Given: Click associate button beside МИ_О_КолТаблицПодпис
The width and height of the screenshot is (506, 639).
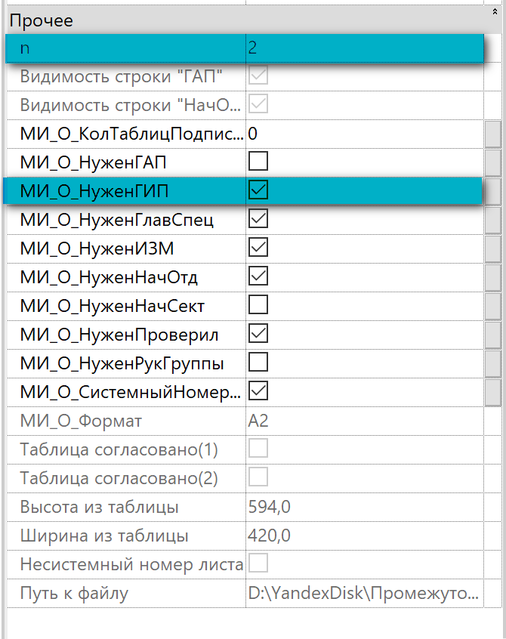Looking at the screenshot, I should [x=493, y=134].
